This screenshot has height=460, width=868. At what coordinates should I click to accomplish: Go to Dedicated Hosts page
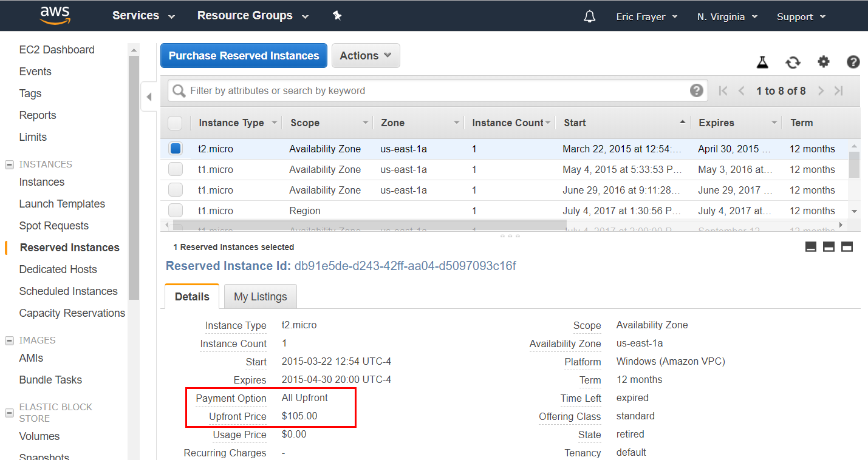click(x=58, y=269)
